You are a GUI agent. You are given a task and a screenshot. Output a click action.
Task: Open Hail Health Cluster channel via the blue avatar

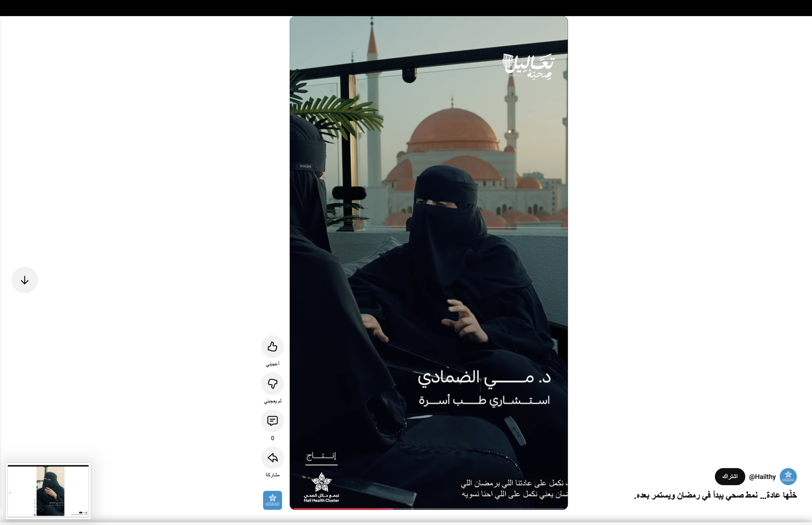click(x=272, y=500)
